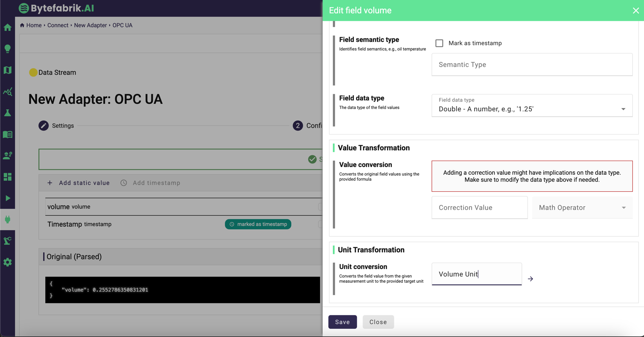644x337 pixels.
Task: Click the arrow next to Volume Unit field
Action: 530,279
